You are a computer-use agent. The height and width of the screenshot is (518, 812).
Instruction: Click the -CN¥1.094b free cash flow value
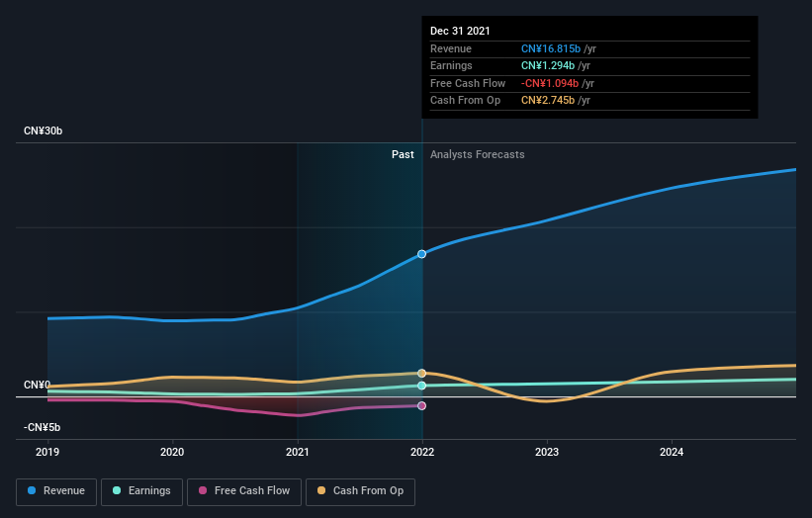coord(550,83)
